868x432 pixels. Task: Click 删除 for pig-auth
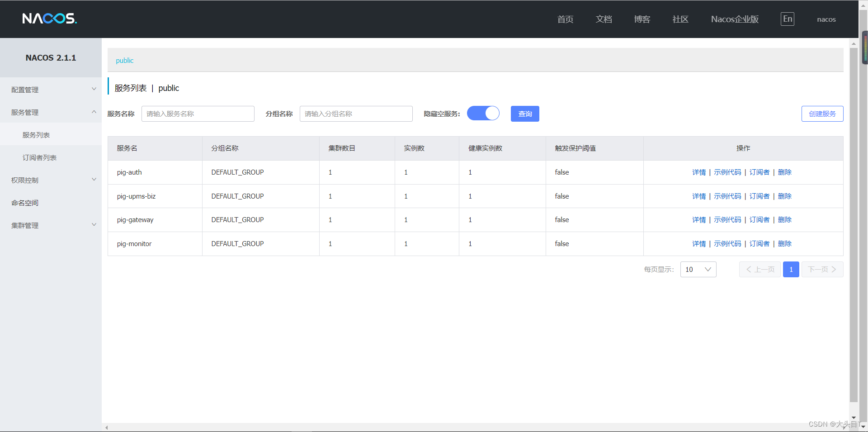pos(785,172)
